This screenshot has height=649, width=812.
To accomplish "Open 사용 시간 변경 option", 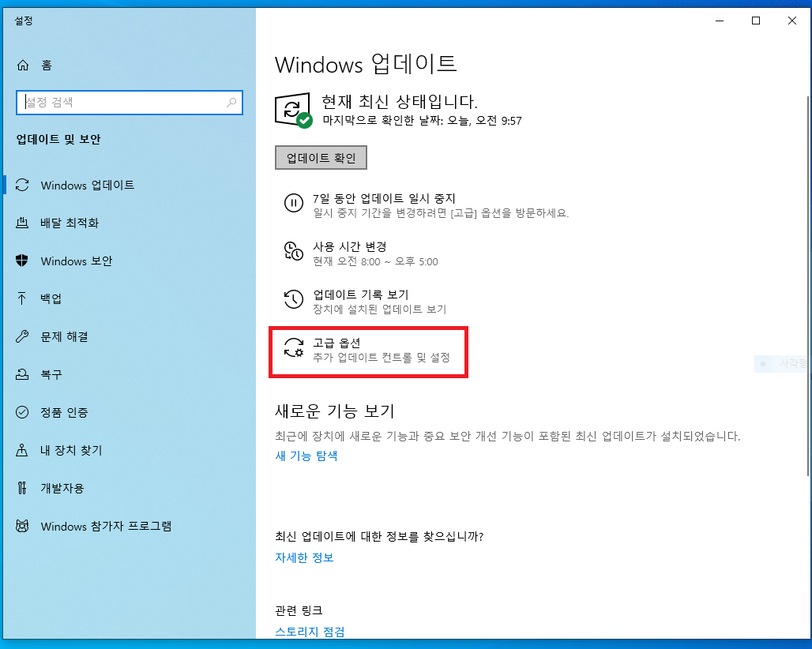I will [350, 247].
